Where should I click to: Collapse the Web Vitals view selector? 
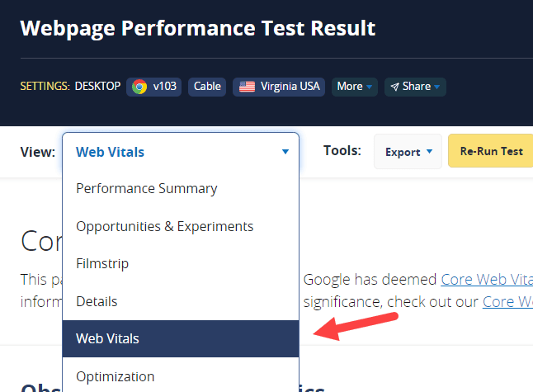[x=181, y=152]
